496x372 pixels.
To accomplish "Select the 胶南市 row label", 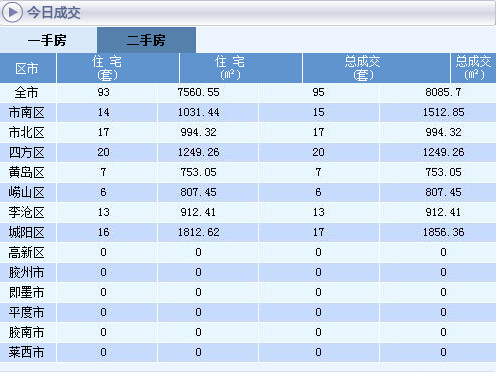I will (26, 332).
